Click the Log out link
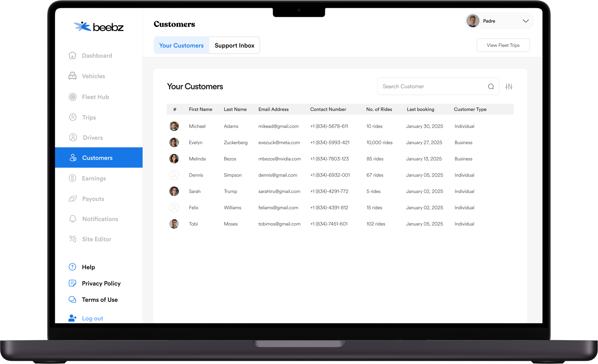This screenshot has height=364, width=598. click(x=92, y=318)
